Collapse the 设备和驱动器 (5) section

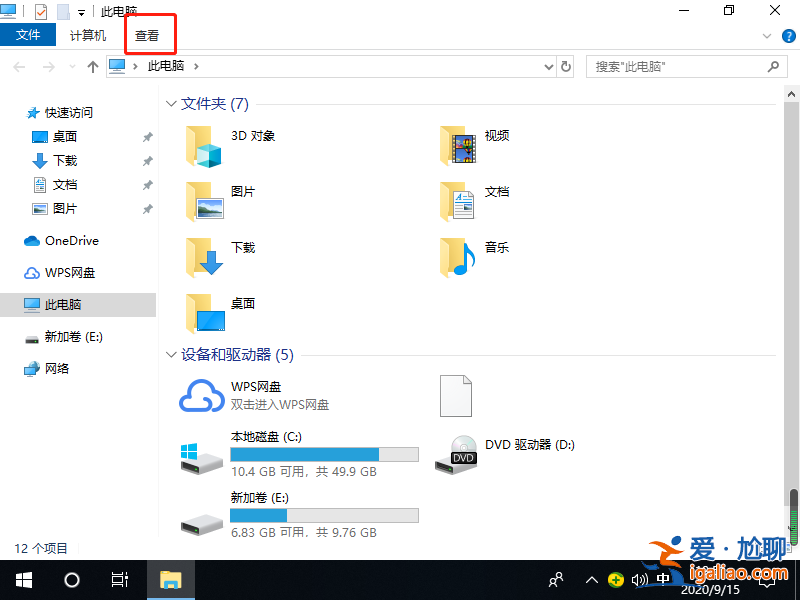tap(170, 355)
